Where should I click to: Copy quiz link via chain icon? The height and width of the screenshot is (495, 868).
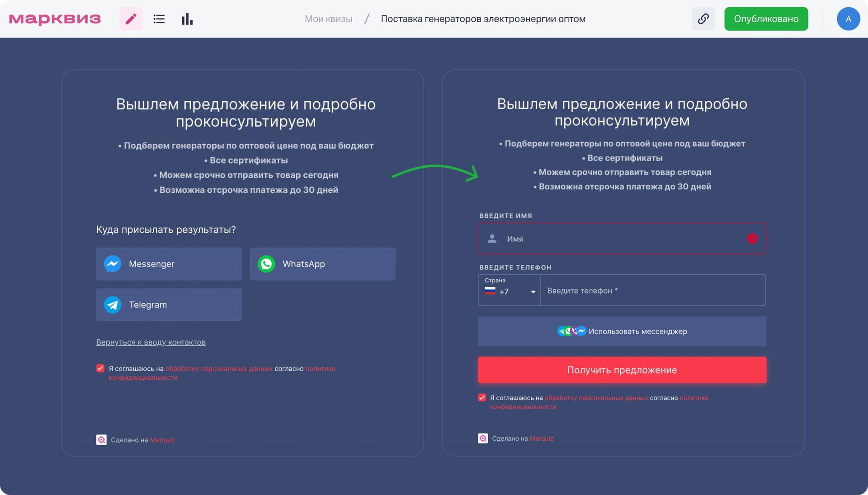coord(703,19)
